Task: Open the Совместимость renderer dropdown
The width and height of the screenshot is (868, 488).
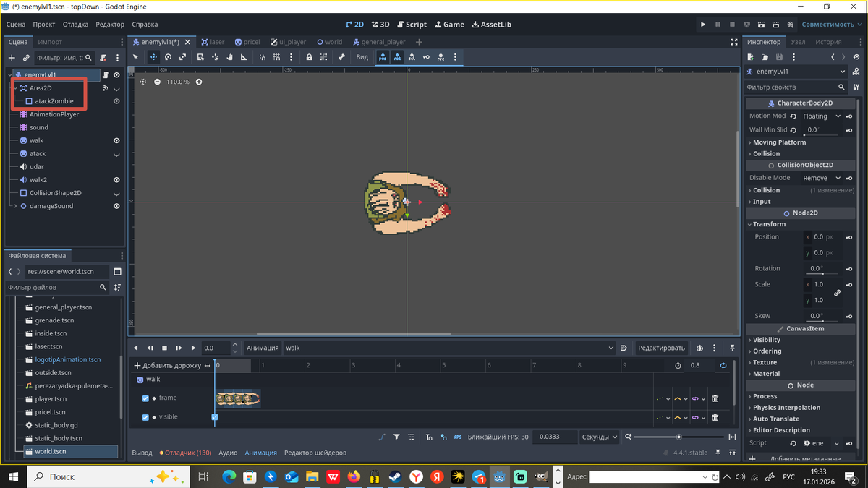Action: click(x=832, y=25)
